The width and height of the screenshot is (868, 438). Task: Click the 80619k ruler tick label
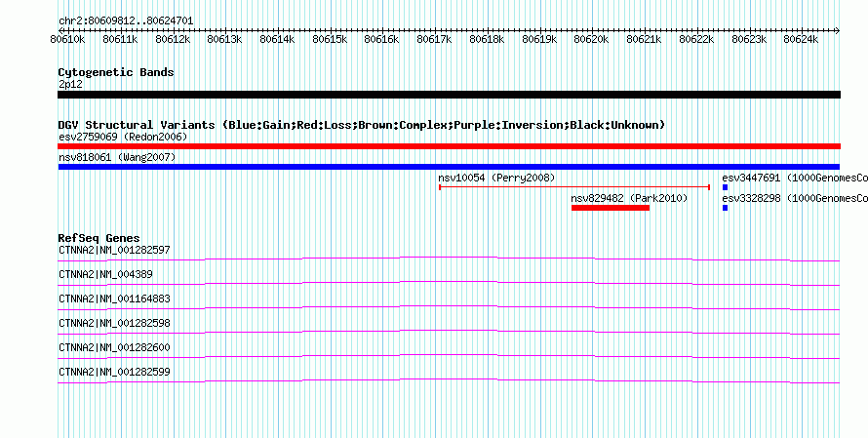click(x=539, y=39)
